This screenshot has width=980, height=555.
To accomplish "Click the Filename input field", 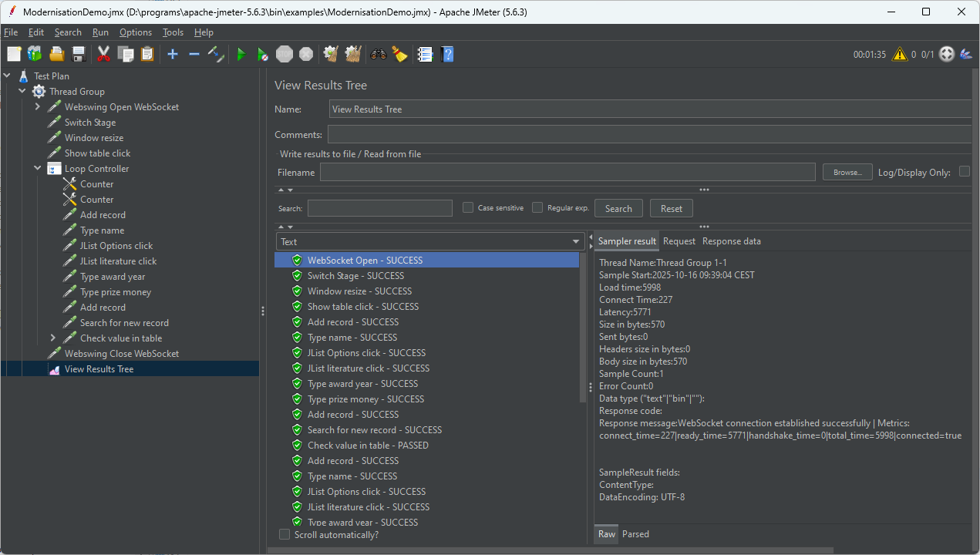I will point(567,172).
